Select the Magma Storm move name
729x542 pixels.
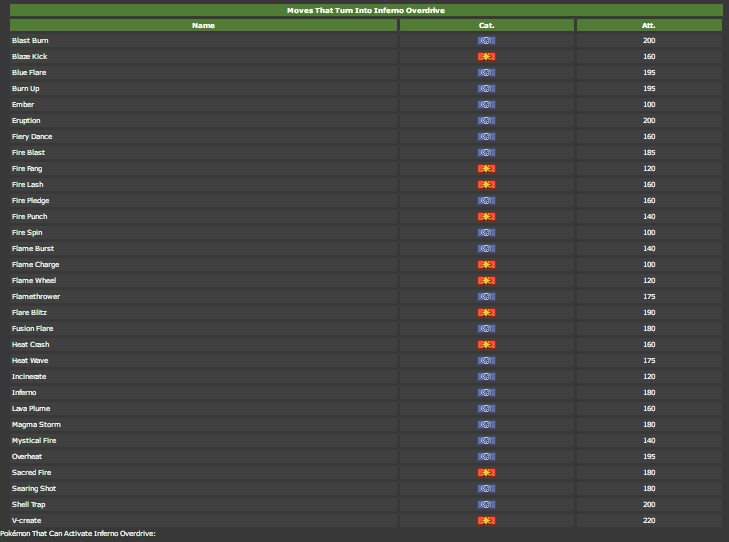tap(36, 424)
